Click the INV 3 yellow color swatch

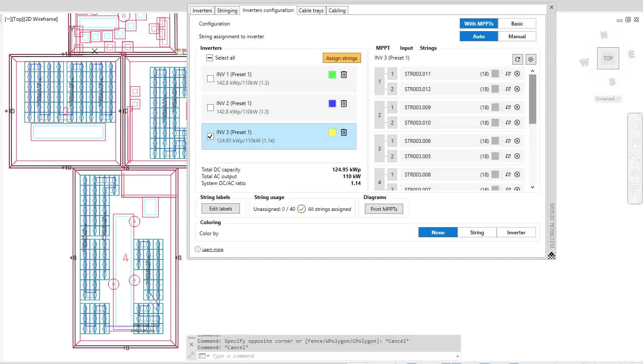coord(332,132)
